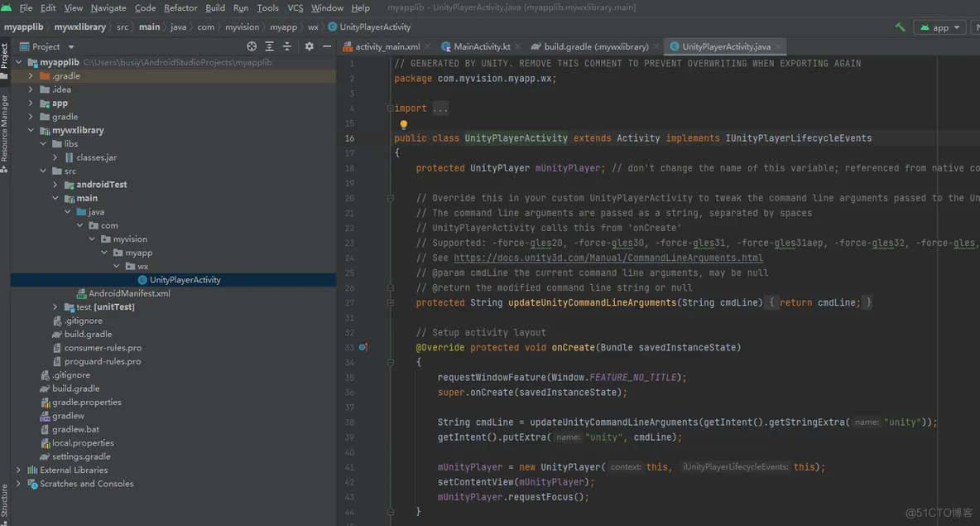Click Expand All icon in Project panel

(x=269, y=46)
